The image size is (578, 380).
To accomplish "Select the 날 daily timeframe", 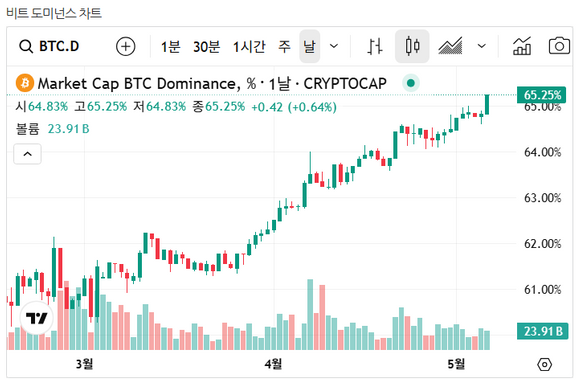I will 309,46.
